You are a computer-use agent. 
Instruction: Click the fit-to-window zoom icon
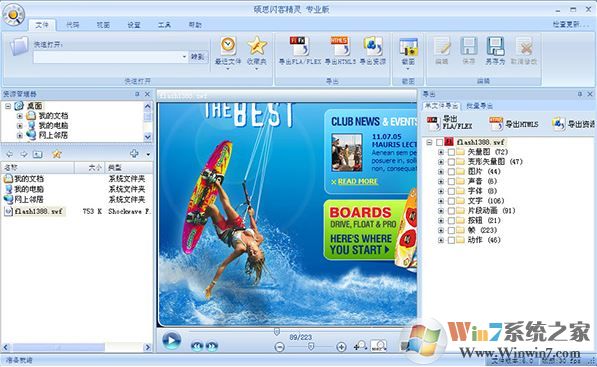point(378,346)
